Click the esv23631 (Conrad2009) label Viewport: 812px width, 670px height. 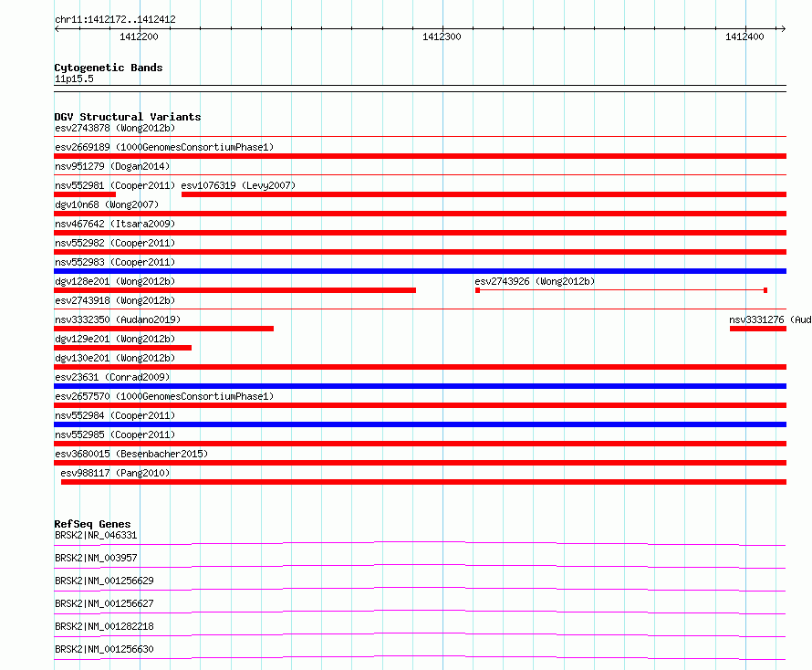tap(112, 377)
